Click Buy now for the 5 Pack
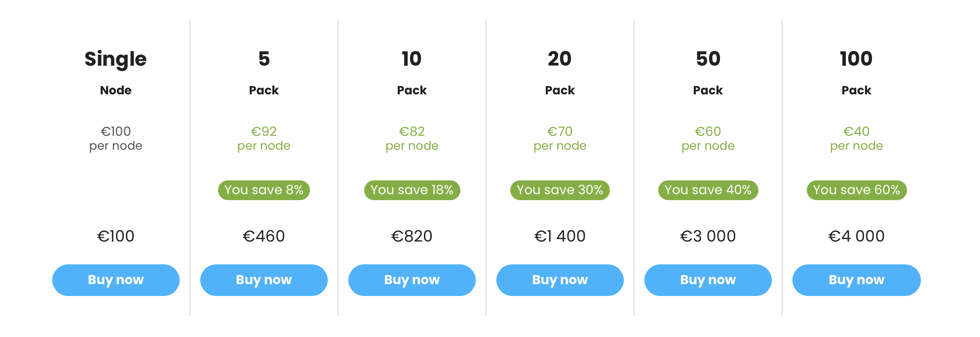This screenshot has width=980, height=337. pyautogui.click(x=264, y=280)
